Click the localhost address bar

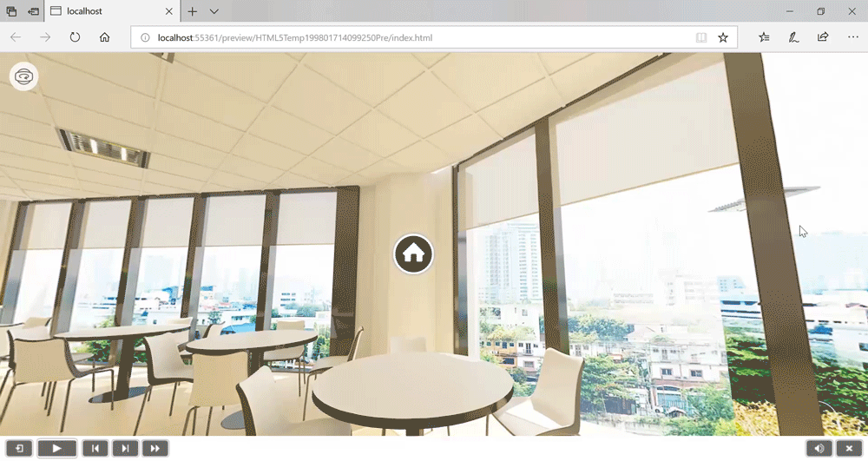point(408,37)
